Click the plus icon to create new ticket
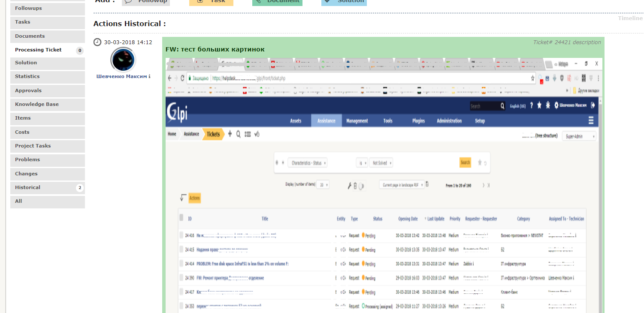Viewport: 644px width, 313px height. [x=230, y=134]
